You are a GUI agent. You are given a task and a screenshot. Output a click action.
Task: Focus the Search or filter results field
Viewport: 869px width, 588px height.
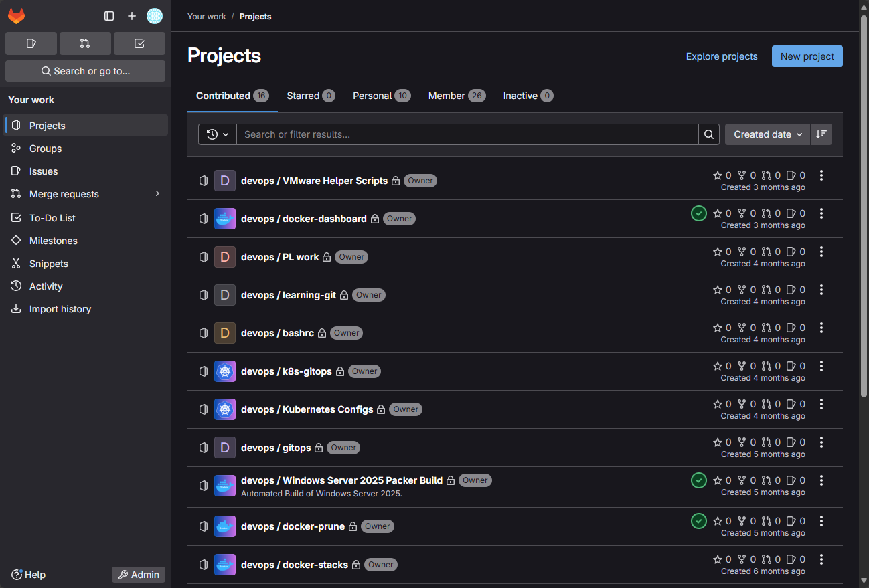[467, 134]
